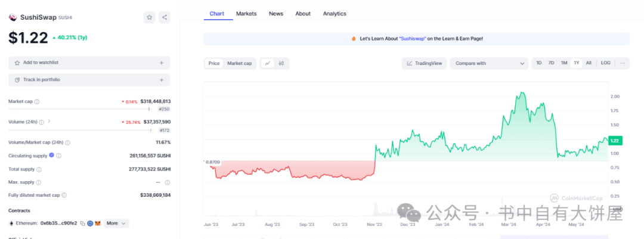Star SushiSwap as a favorite

tap(150, 17)
